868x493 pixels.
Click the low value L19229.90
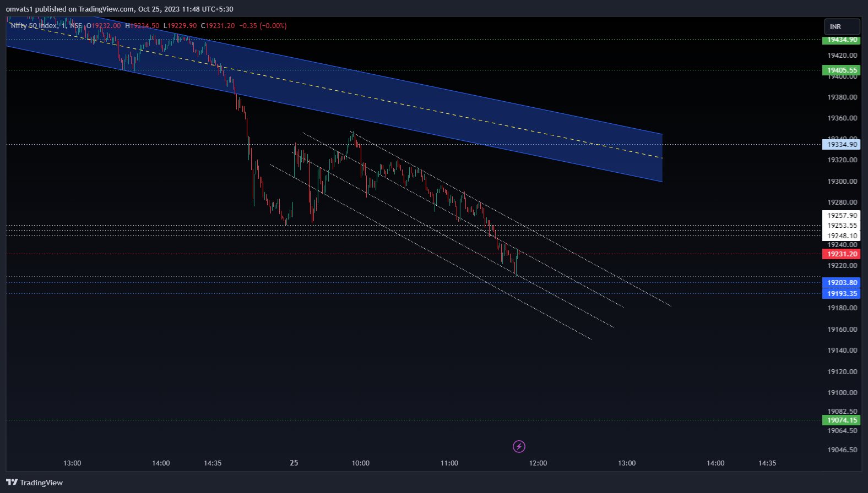click(x=180, y=26)
